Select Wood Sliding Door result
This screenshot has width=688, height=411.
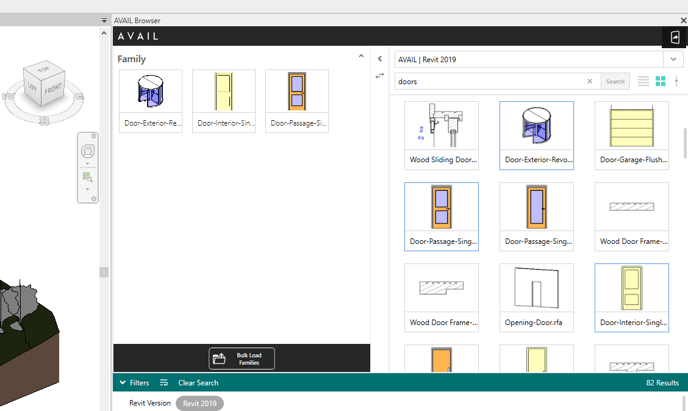pyautogui.click(x=441, y=136)
